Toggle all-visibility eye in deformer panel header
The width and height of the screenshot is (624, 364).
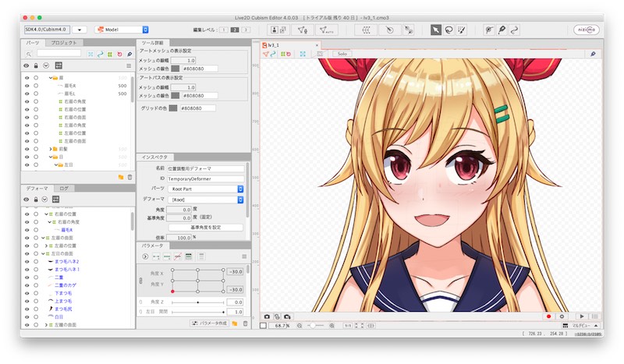(27, 200)
